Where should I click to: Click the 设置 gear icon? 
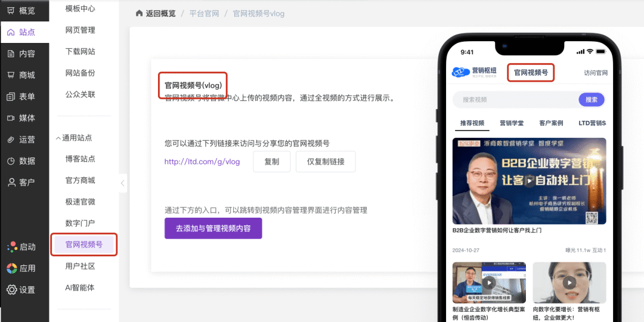12,290
